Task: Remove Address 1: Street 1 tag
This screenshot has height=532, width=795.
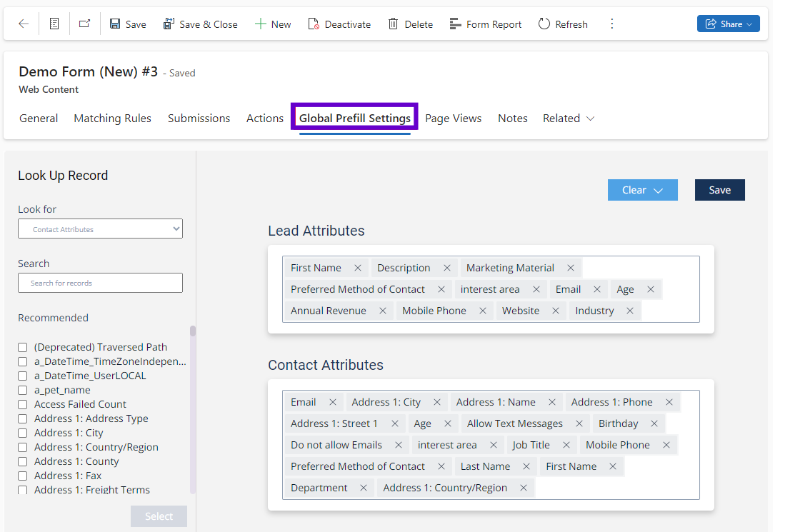Action: point(394,423)
